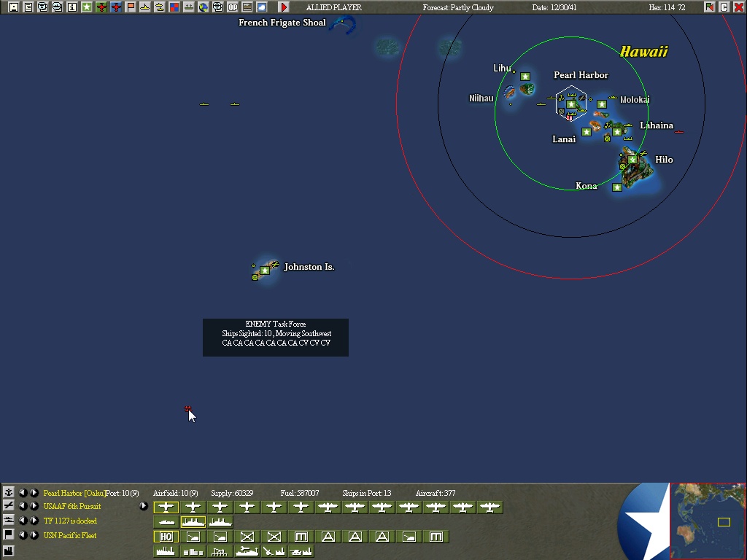Open the document list icon in top toolbar

[28, 7]
